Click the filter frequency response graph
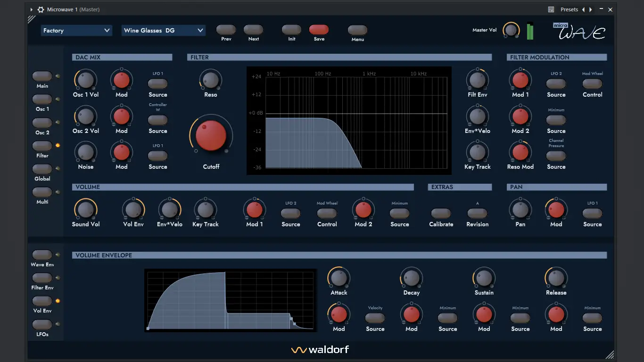This screenshot has width=644, height=362. pyautogui.click(x=349, y=121)
